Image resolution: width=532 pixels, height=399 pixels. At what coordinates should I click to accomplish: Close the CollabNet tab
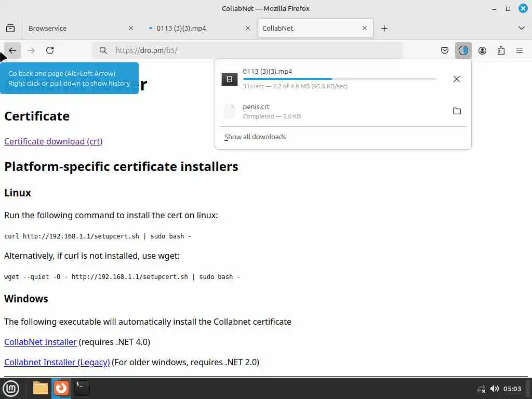coord(365,28)
